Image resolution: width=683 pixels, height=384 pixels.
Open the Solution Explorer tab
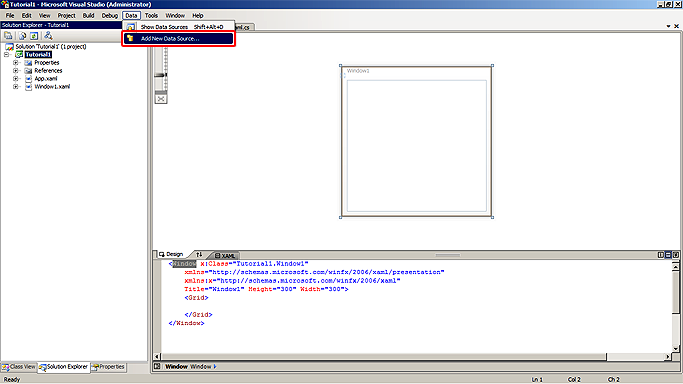click(64, 367)
